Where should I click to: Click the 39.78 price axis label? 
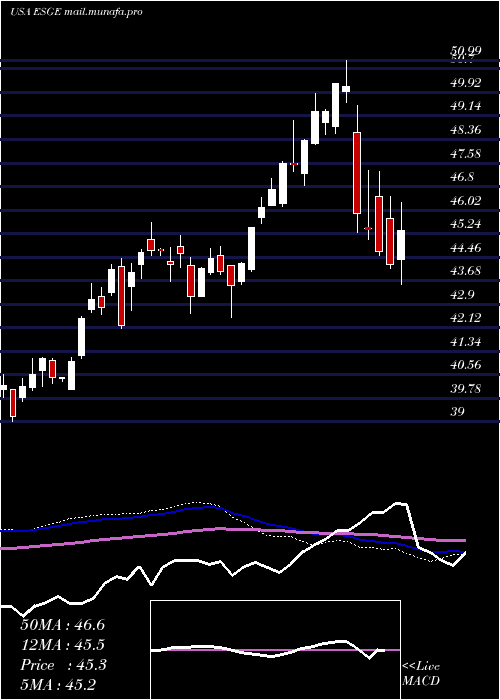[466, 388]
